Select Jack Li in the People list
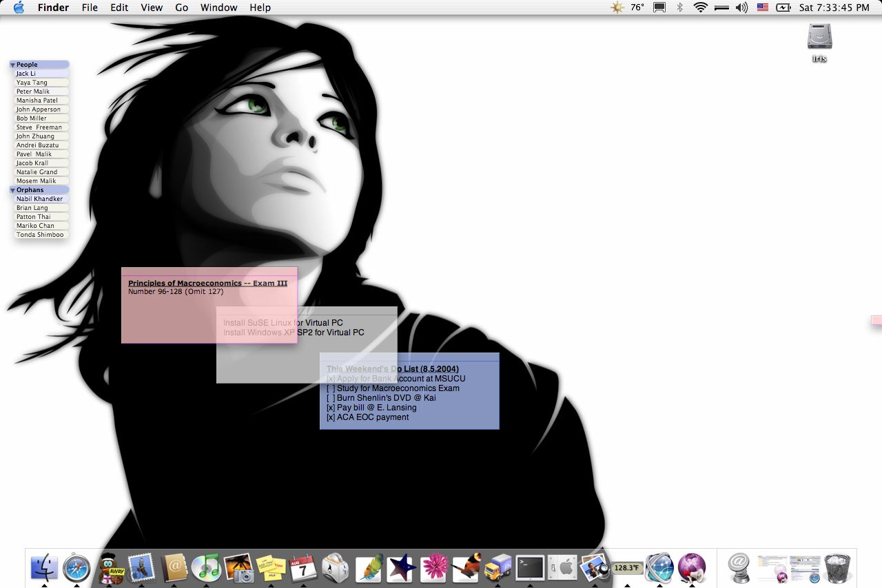The width and height of the screenshot is (882, 588). coord(41,74)
